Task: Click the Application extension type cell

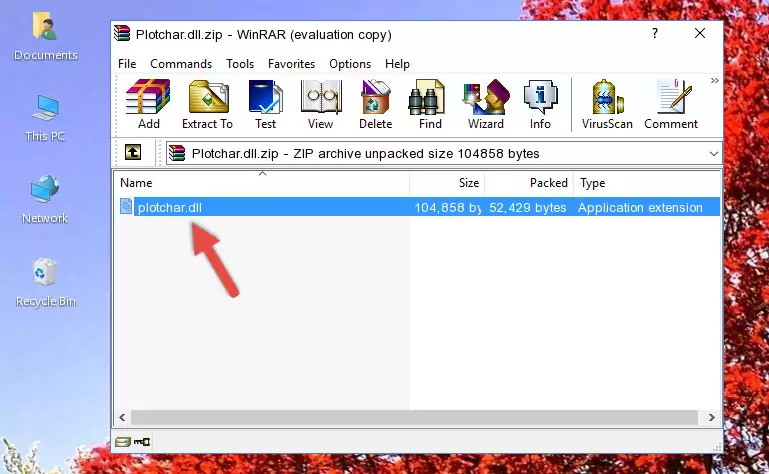Action: pyautogui.click(x=640, y=208)
